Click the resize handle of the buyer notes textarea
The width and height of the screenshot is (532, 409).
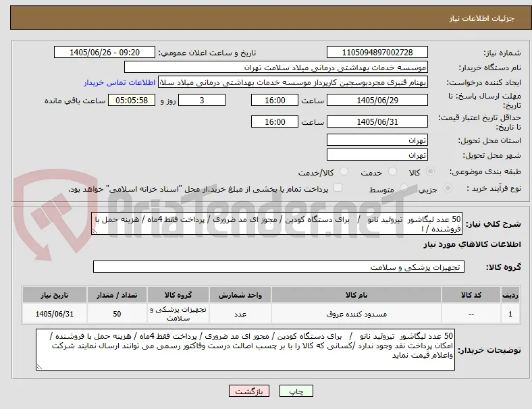click(39, 366)
